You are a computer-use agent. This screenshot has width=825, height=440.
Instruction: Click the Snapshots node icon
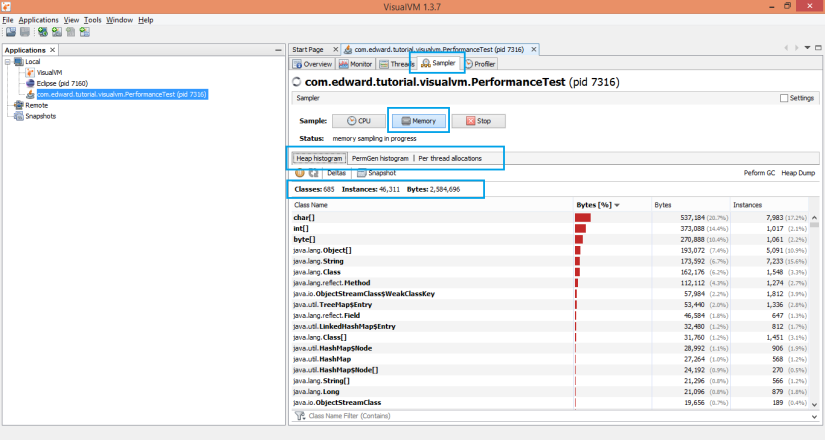[x=17, y=116]
